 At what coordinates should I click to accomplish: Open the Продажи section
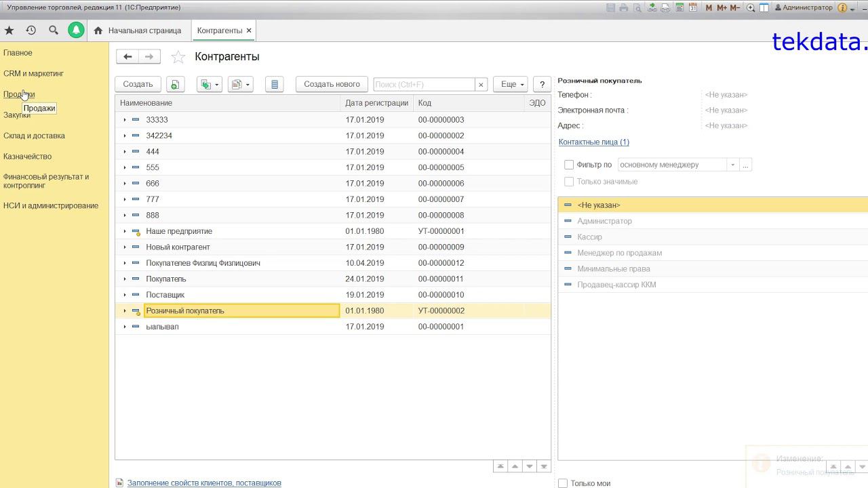19,94
